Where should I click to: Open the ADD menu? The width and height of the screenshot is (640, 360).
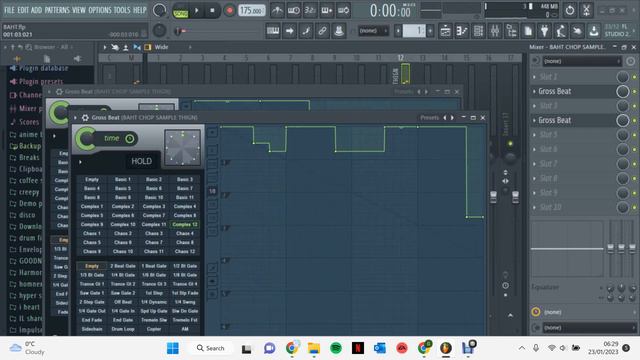coord(36,10)
